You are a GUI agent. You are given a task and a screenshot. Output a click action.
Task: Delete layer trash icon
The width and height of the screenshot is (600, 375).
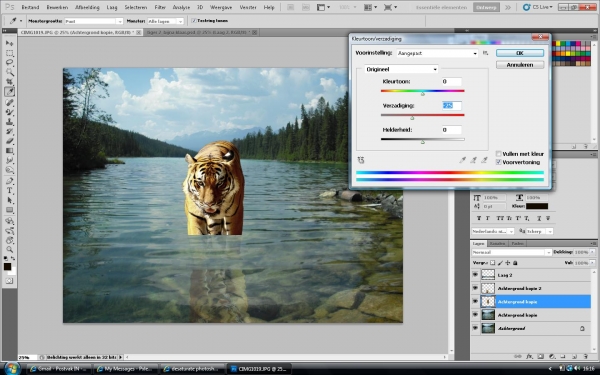point(585,356)
